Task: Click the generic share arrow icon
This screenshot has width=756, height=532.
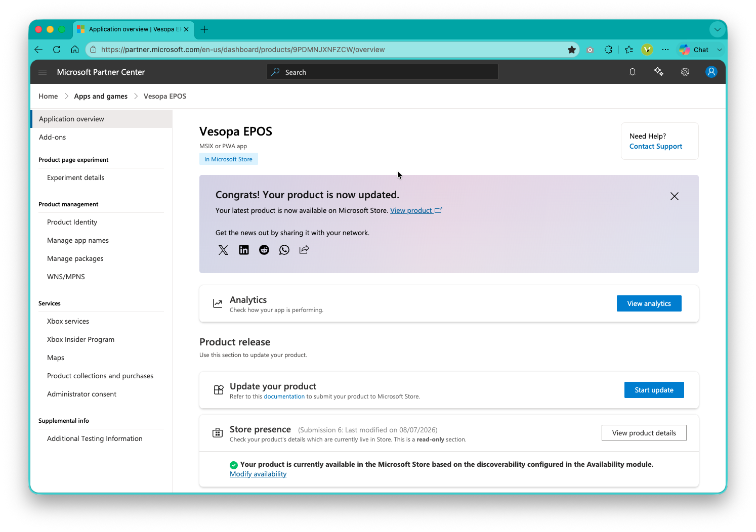Action: point(304,250)
